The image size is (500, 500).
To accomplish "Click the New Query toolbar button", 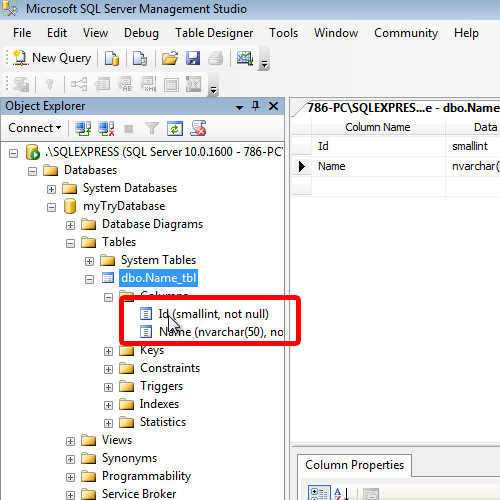I will pyautogui.click(x=52, y=58).
